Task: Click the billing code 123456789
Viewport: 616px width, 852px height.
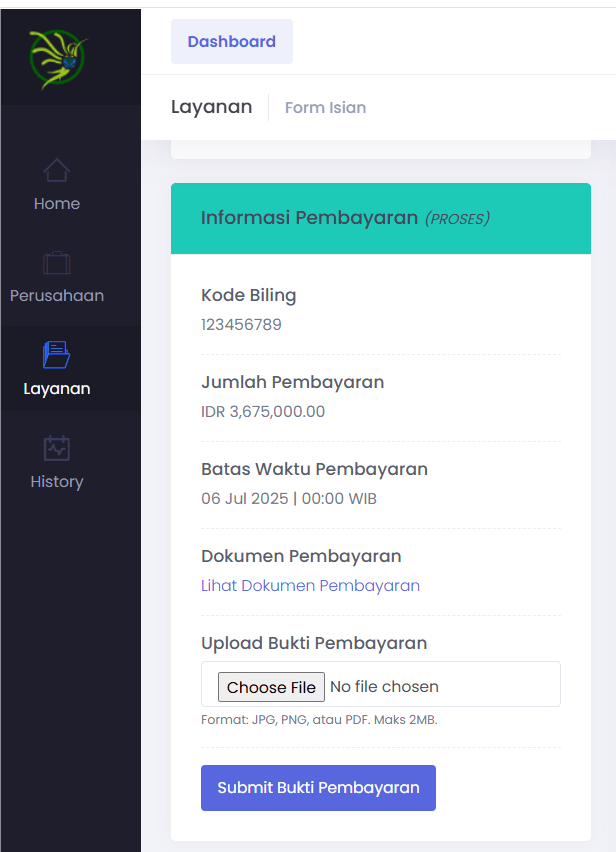Action: click(241, 325)
